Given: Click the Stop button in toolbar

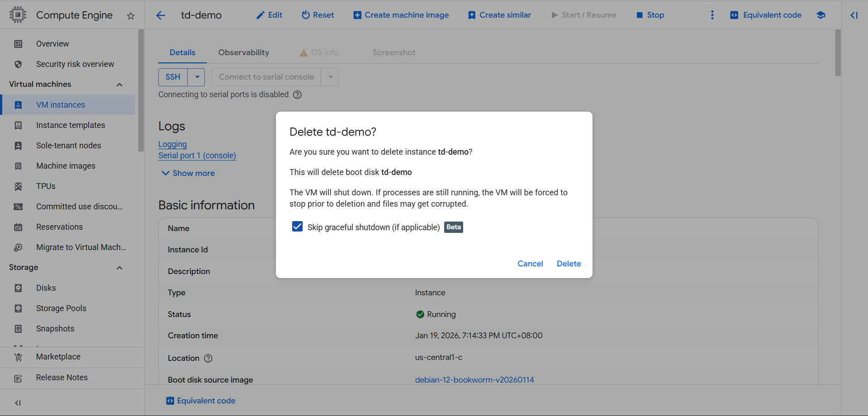Looking at the screenshot, I should point(650,15).
